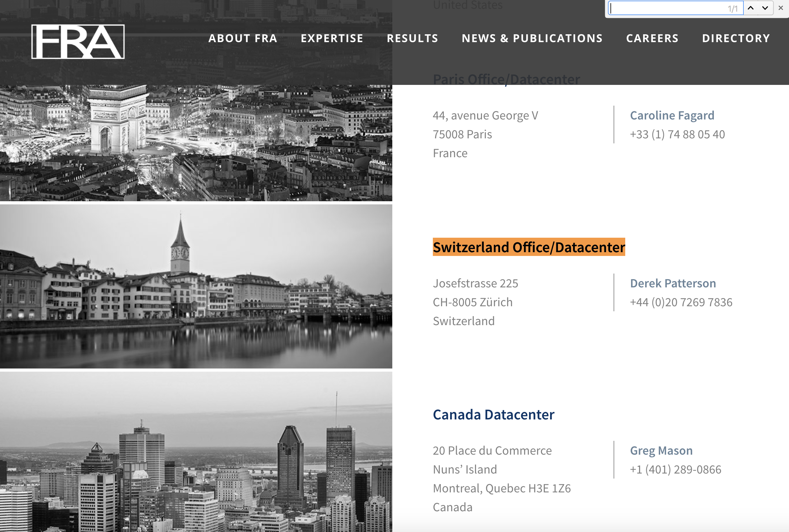Open Greg Mason's profile link

[661, 451]
